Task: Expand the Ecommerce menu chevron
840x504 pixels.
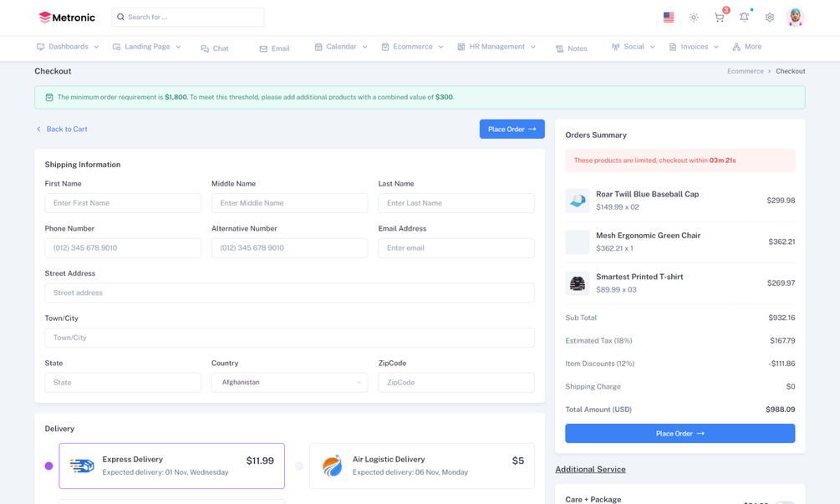Action: (x=440, y=47)
